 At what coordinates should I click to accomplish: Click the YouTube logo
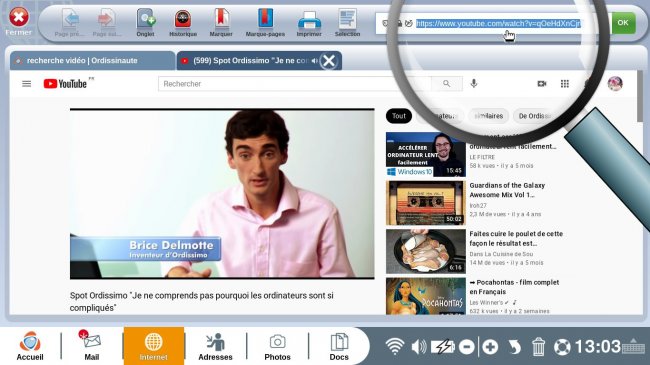(65, 84)
